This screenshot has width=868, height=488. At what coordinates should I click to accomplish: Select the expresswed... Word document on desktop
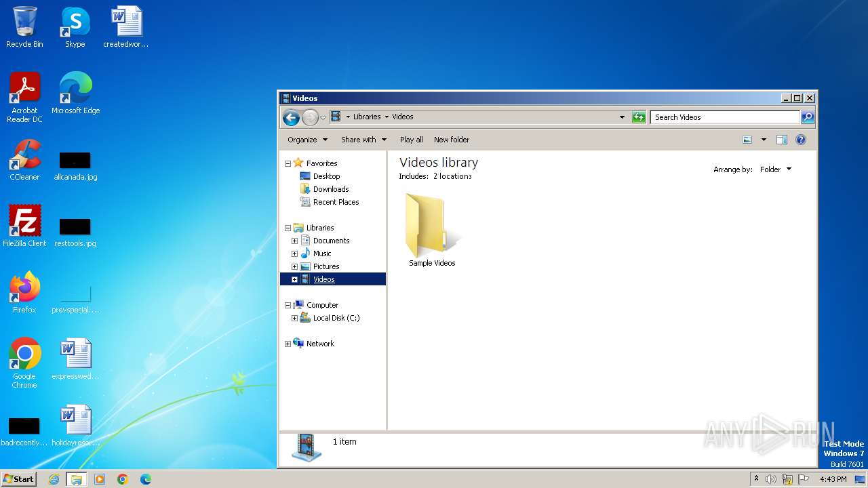75,359
